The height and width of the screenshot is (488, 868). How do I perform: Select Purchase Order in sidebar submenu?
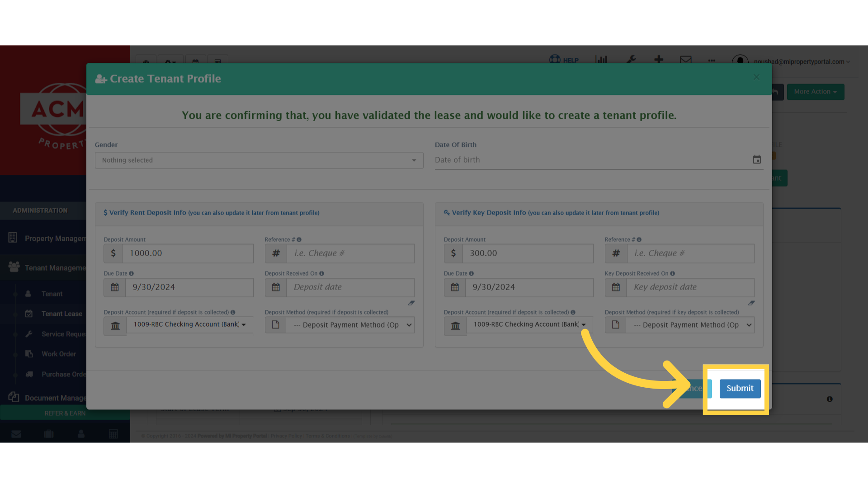coord(63,375)
